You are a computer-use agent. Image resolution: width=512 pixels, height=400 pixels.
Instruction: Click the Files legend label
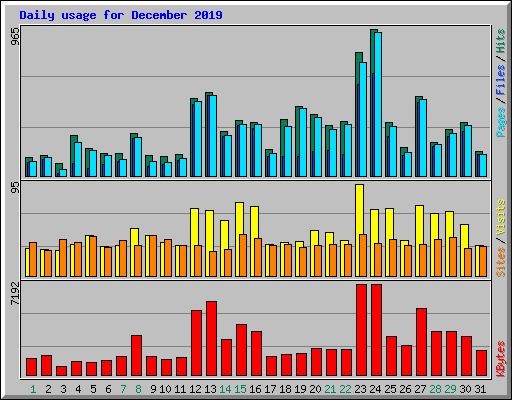pos(501,80)
